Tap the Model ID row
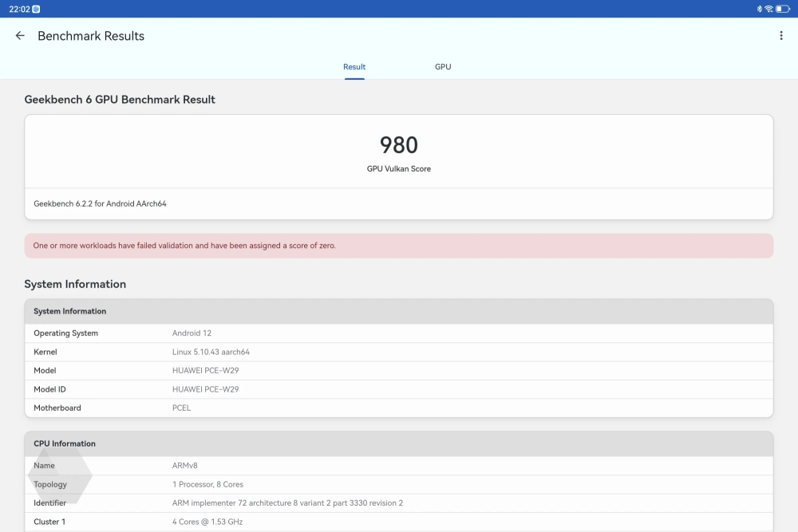This screenshot has height=532, width=798. [x=398, y=389]
